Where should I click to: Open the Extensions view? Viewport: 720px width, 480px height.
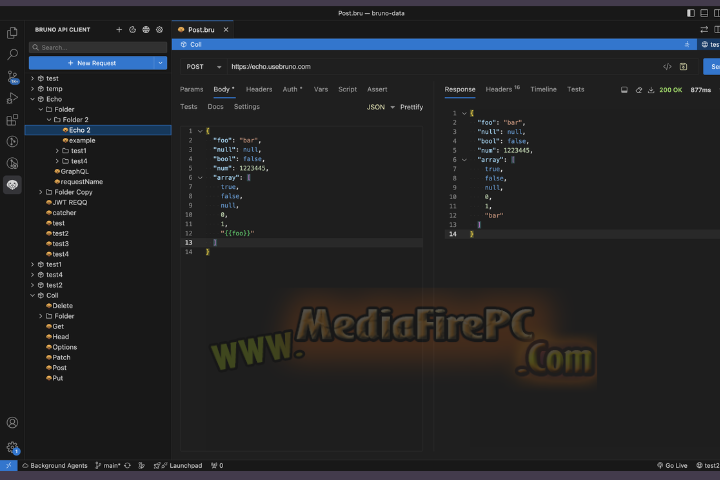click(x=12, y=120)
